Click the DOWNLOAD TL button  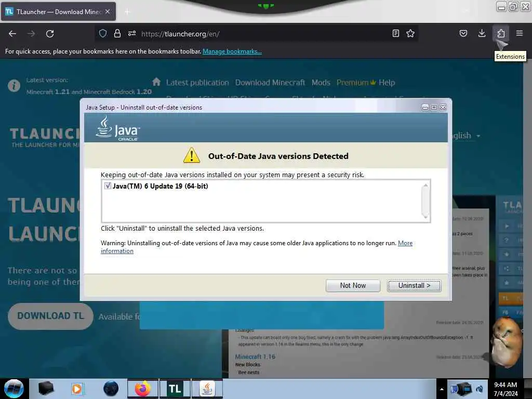(x=50, y=316)
